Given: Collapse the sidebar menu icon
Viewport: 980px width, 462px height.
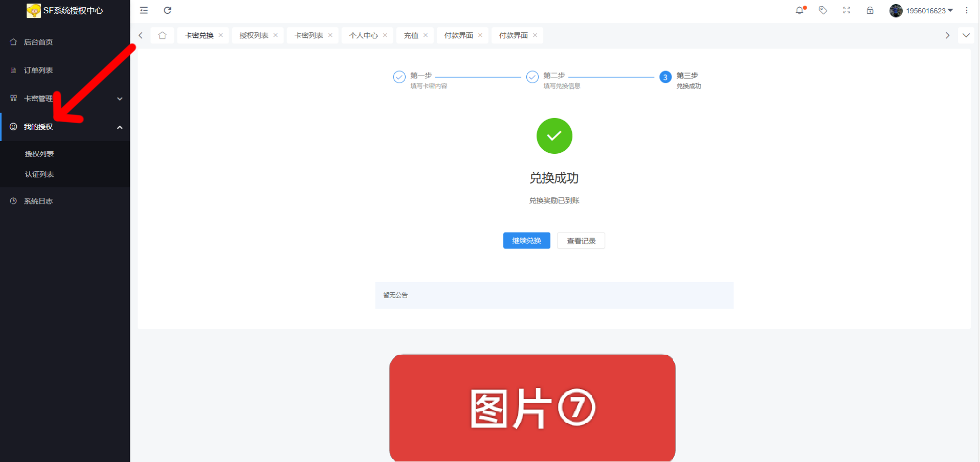Looking at the screenshot, I should coord(144,10).
